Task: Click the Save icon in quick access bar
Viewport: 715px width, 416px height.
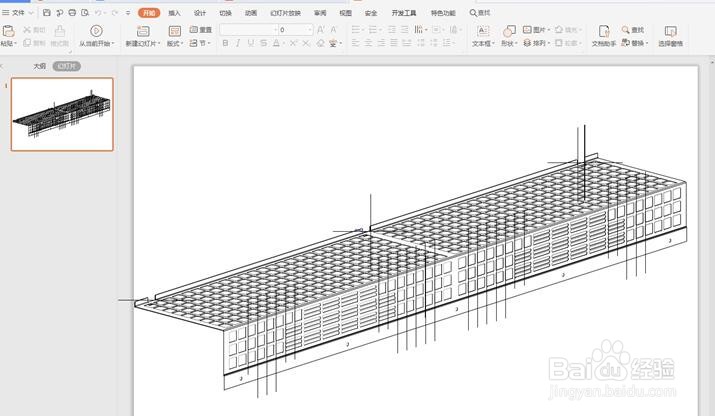Action: click(47, 13)
